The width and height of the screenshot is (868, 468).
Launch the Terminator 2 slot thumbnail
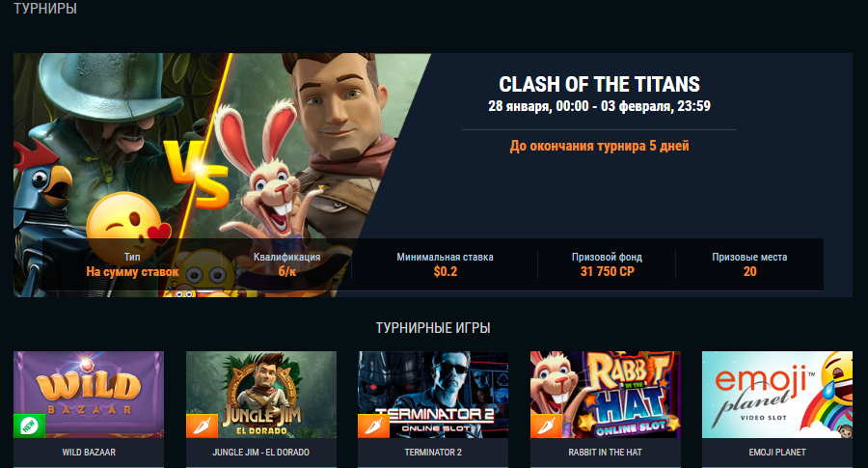point(433,395)
